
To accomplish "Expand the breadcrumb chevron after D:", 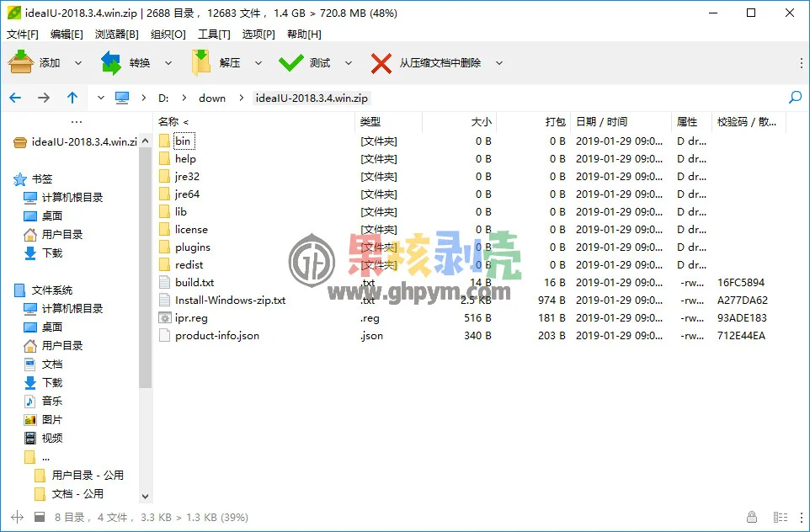I will (184, 98).
